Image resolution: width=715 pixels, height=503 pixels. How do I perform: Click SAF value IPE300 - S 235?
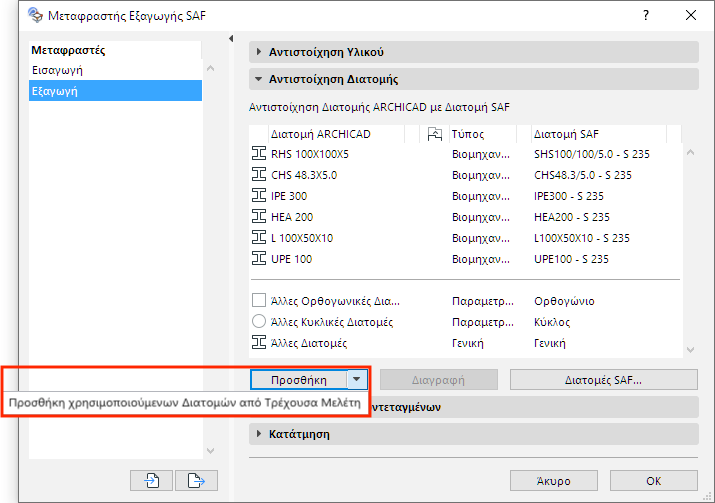569,196
